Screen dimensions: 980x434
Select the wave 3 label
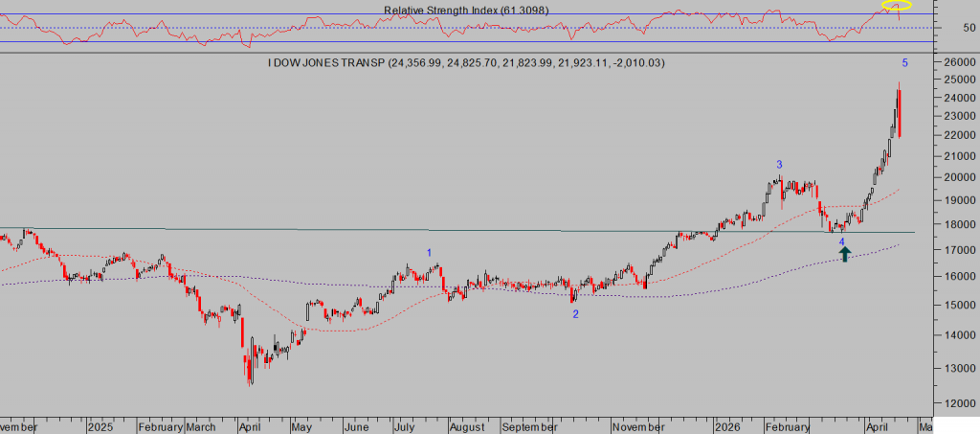(779, 165)
